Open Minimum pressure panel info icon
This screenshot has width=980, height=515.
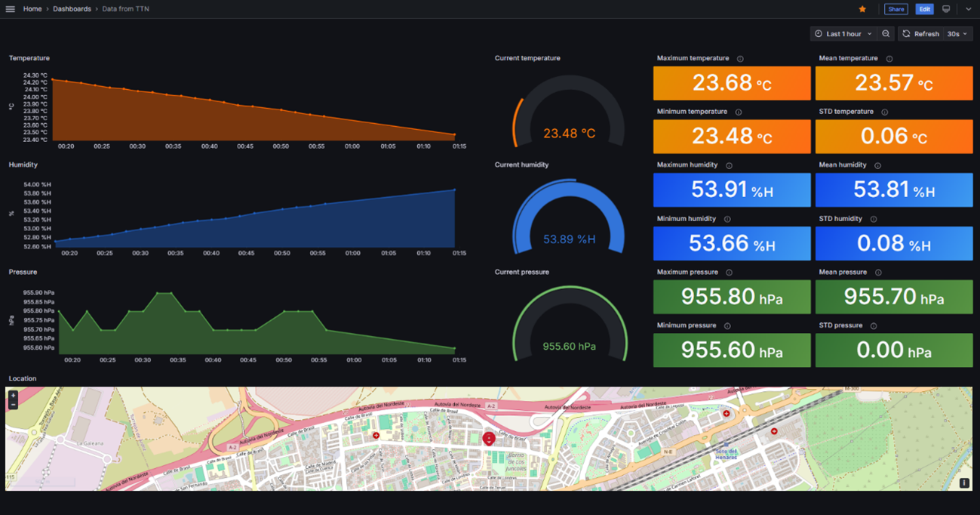click(727, 326)
